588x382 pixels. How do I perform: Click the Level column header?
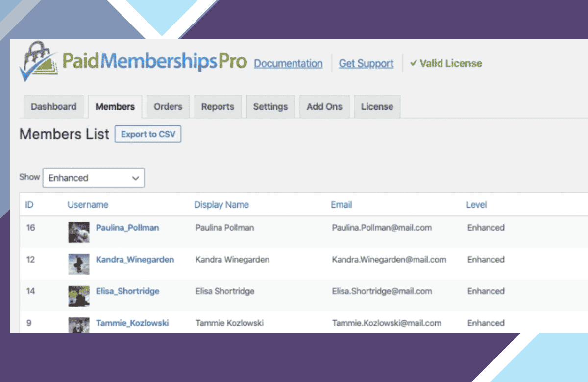pos(476,205)
